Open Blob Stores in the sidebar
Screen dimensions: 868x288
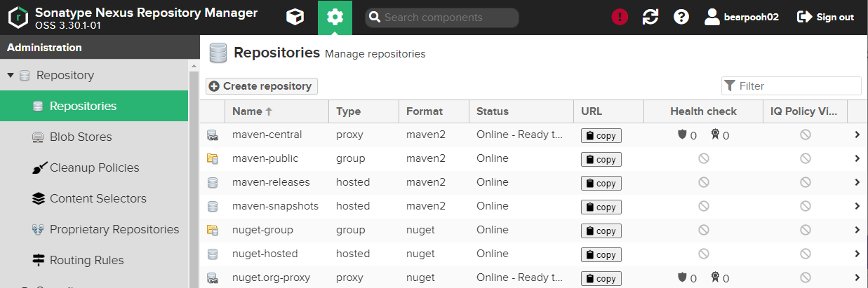pos(94,137)
